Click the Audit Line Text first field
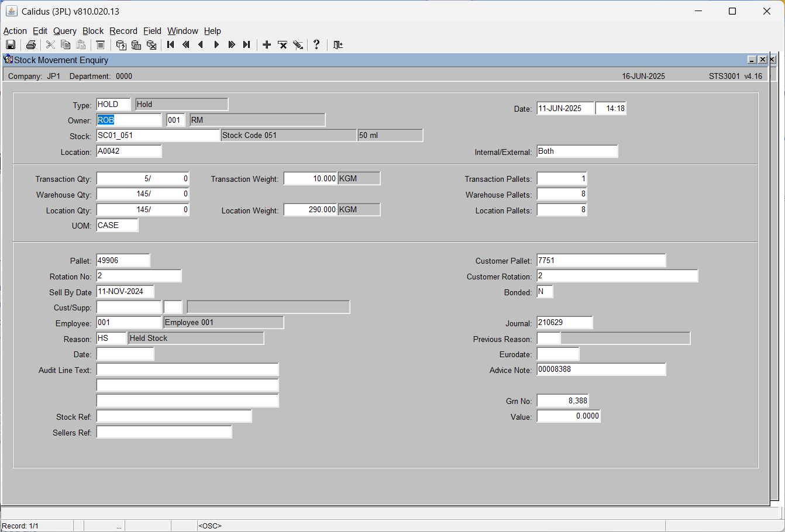 pyautogui.click(x=187, y=369)
